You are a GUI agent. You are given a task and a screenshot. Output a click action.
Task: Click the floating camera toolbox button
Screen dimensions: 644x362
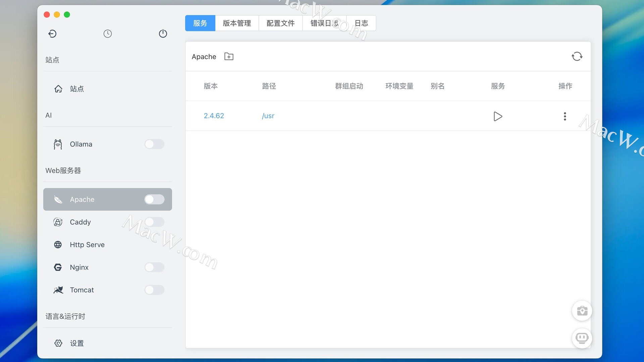[582, 311]
